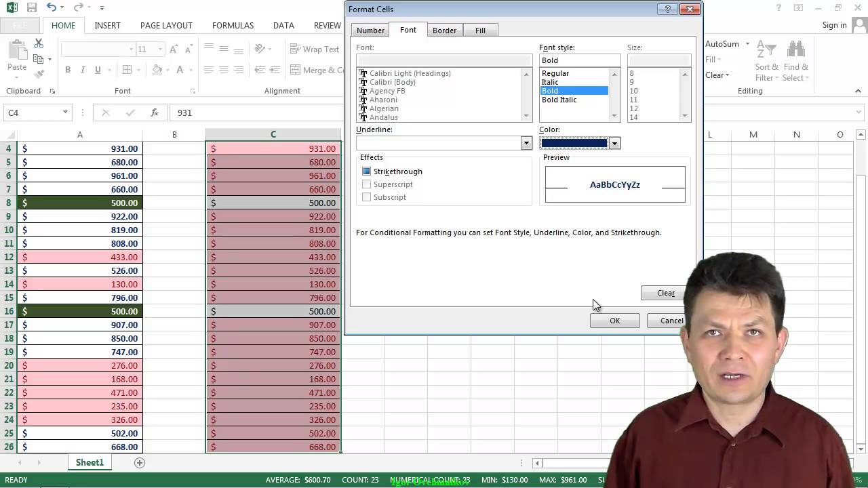Toggle the Subscript checkbox
868x488 pixels.
click(367, 197)
